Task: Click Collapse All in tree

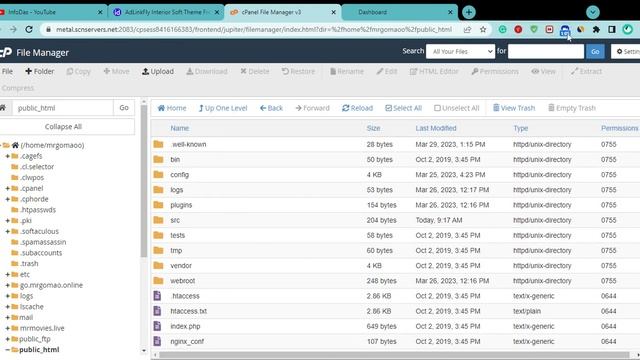Action: pos(63,127)
